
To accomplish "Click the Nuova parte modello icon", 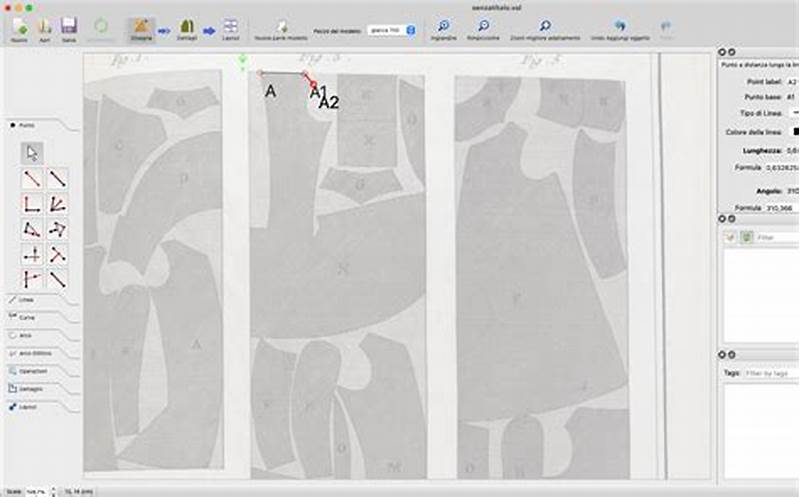I will 281,27.
